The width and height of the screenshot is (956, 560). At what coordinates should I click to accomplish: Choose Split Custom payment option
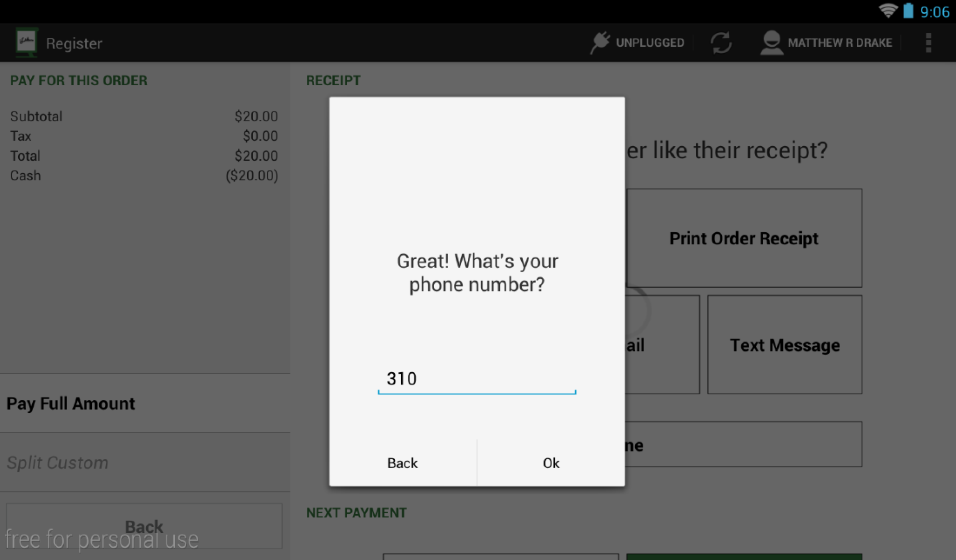tap(57, 462)
